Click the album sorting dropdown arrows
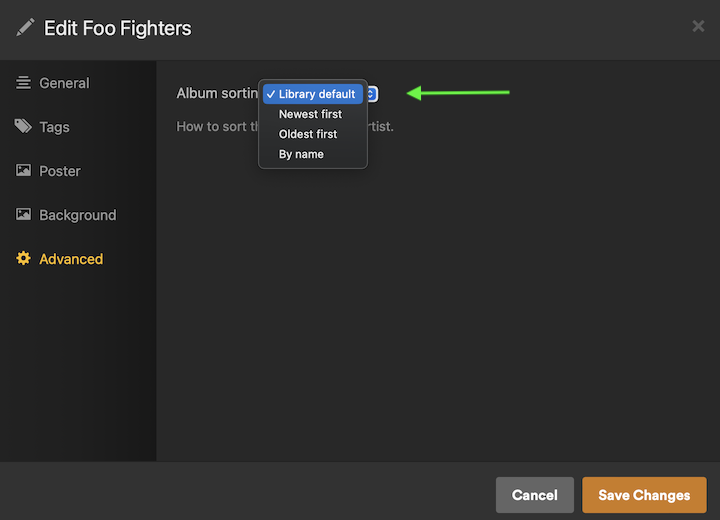This screenshot has height=520, width=720. [x=371, y=94]
